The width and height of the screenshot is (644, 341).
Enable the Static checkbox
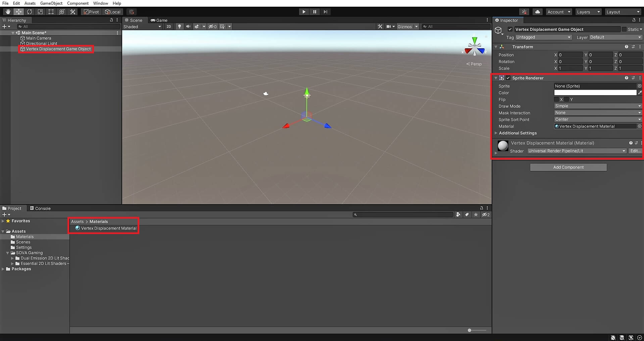tap(624, 30)
